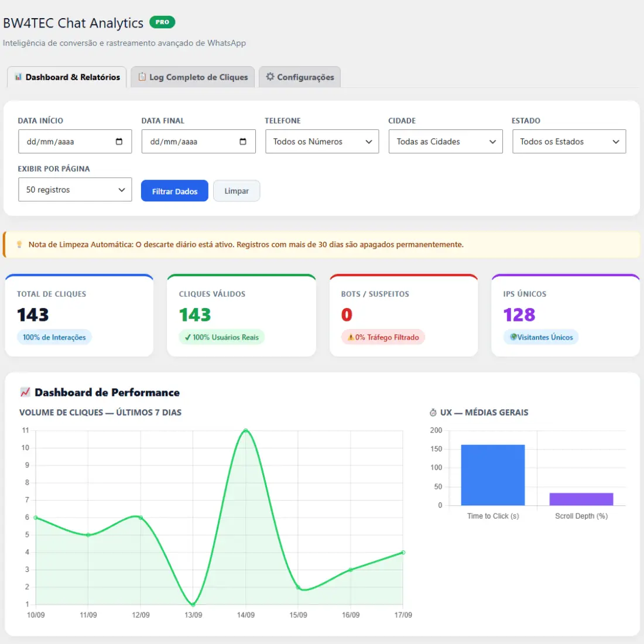Viewport: 644px width, 644px height.
Task: Click the stopwatch icon beside UX Médias Gerais
Action: point(433,413)
